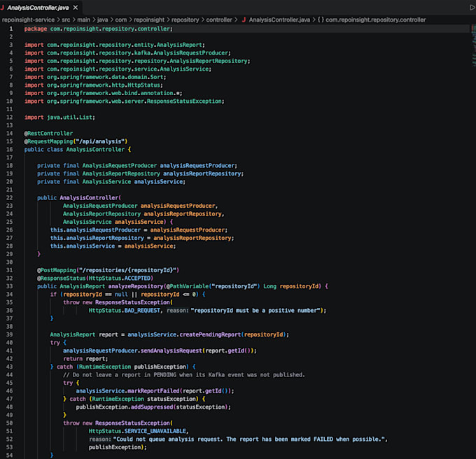Open the com.repoinsight.repository.controller symbol breadcrumb
This screenshot has width=476, height=459.
pos(375,20)
